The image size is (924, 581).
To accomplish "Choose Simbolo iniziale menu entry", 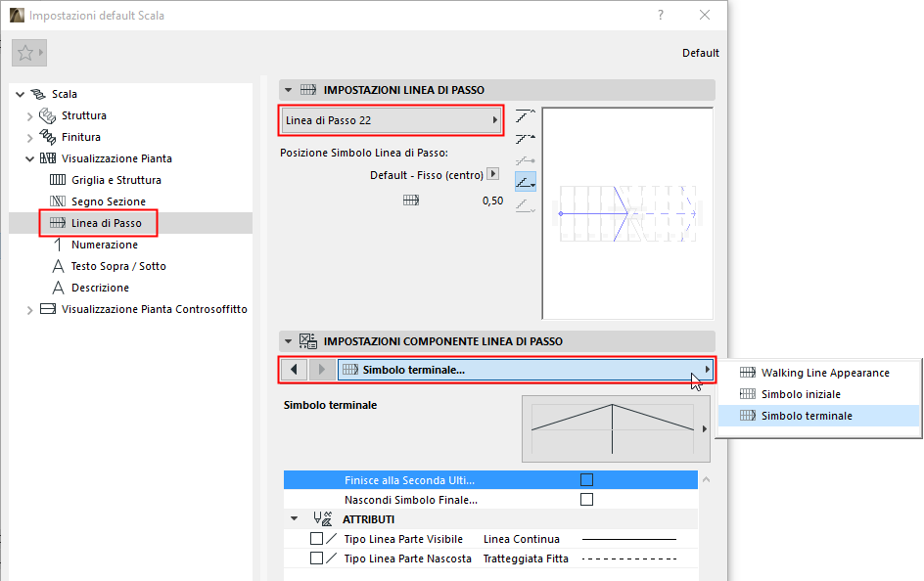I will coord(819,394).
